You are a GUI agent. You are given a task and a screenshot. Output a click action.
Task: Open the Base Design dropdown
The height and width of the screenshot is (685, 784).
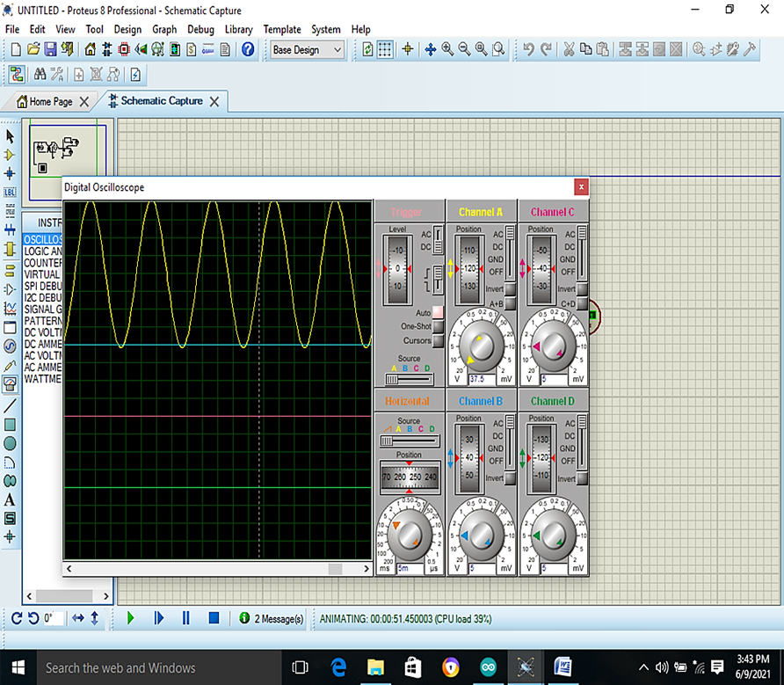pyautogui.click(x=307, y=50)
